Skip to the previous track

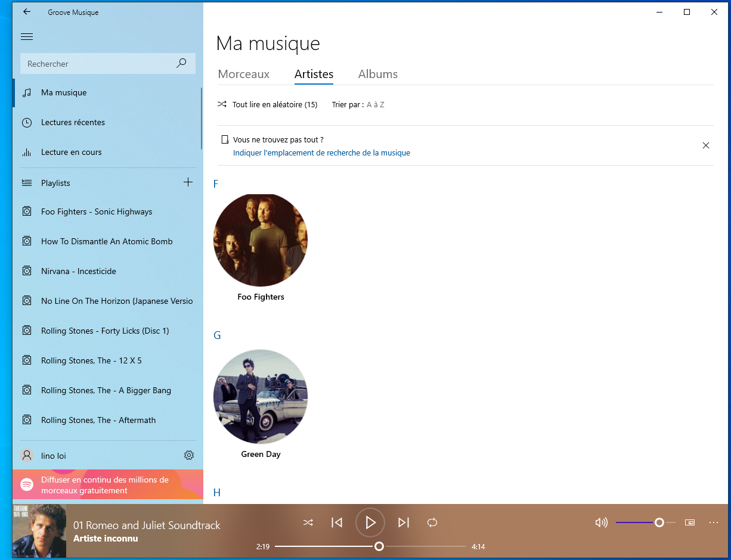[337, 522]
